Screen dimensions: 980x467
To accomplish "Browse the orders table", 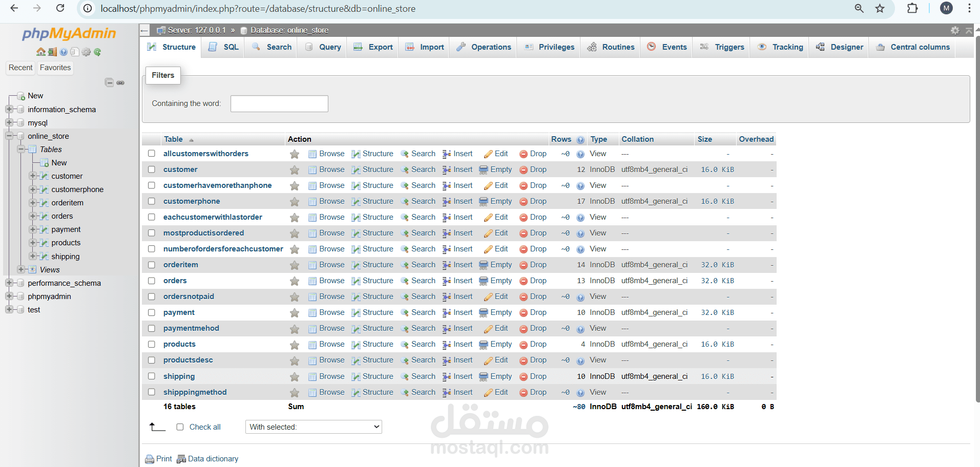I will pos(330,281).
